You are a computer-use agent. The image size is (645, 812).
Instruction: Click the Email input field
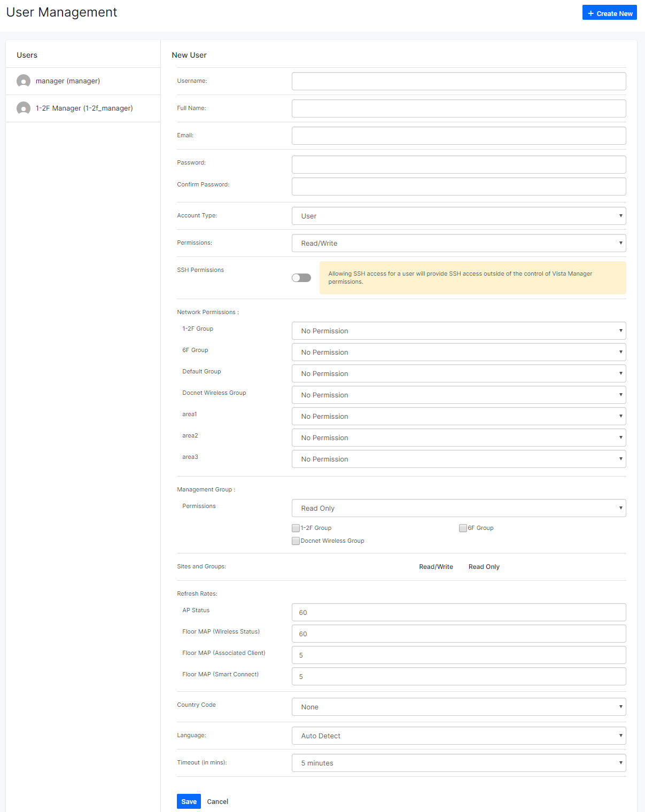tap(459, 136)
